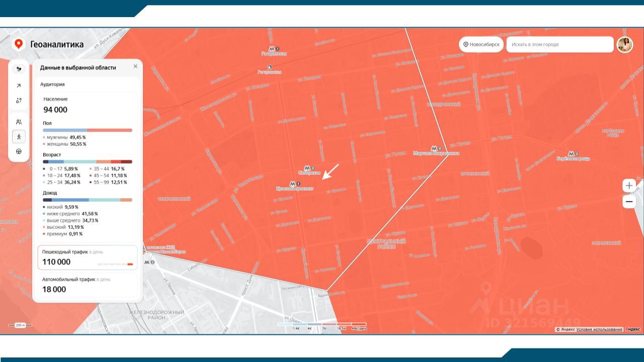Image resolution: width=644 pixels, height=362 pixels.
Task: Click the 'выше среднего 34,73 %' income entry
Action: point(70,220)
